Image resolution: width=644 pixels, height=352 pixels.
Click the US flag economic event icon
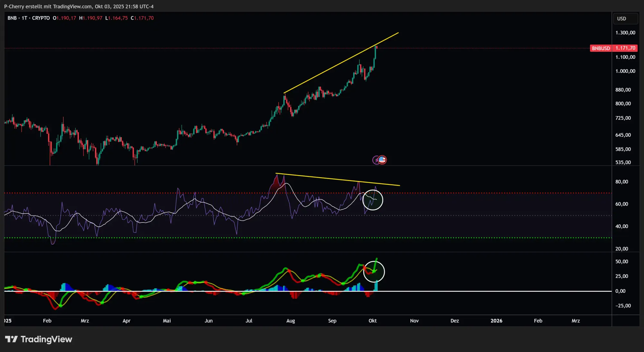point(383,160)
